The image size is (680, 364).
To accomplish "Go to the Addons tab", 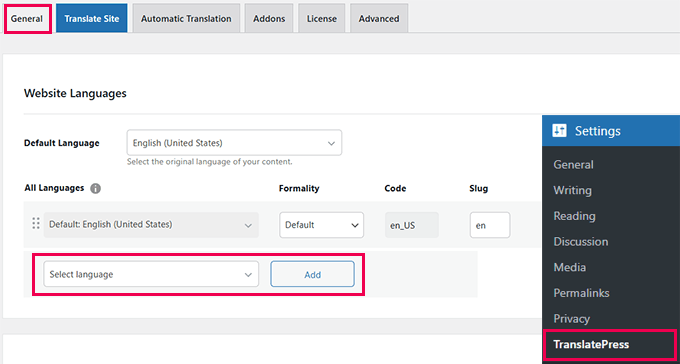I will (269, 19).
